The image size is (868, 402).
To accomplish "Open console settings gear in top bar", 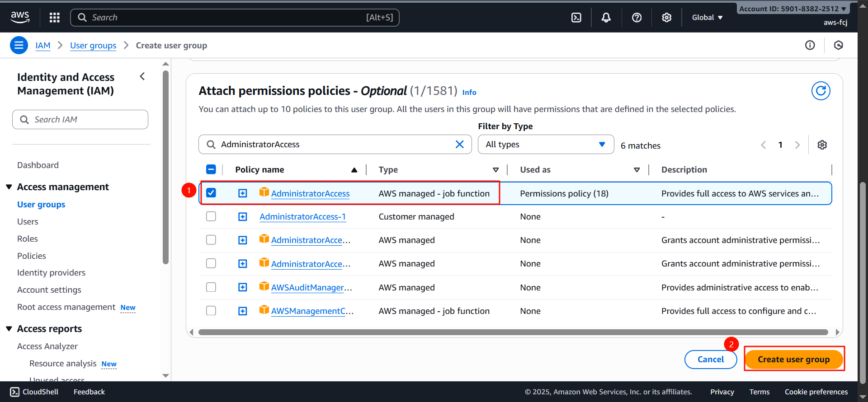I will tap(667, 18).
